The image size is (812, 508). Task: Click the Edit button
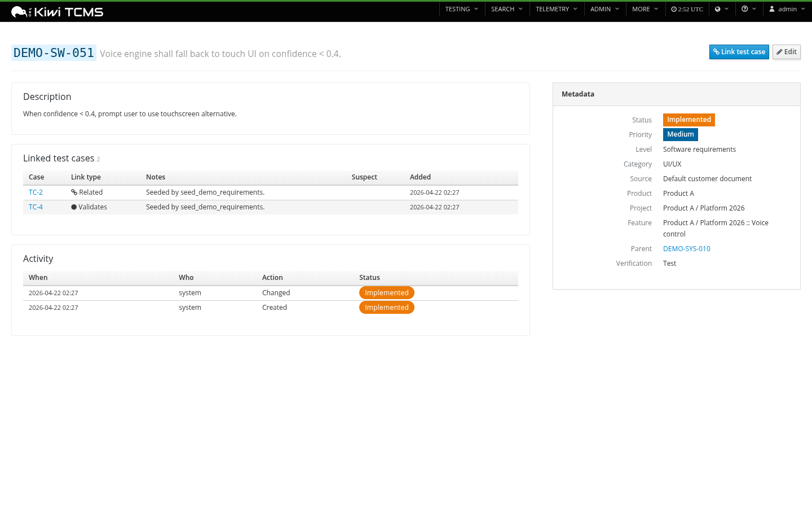[787, 52]
